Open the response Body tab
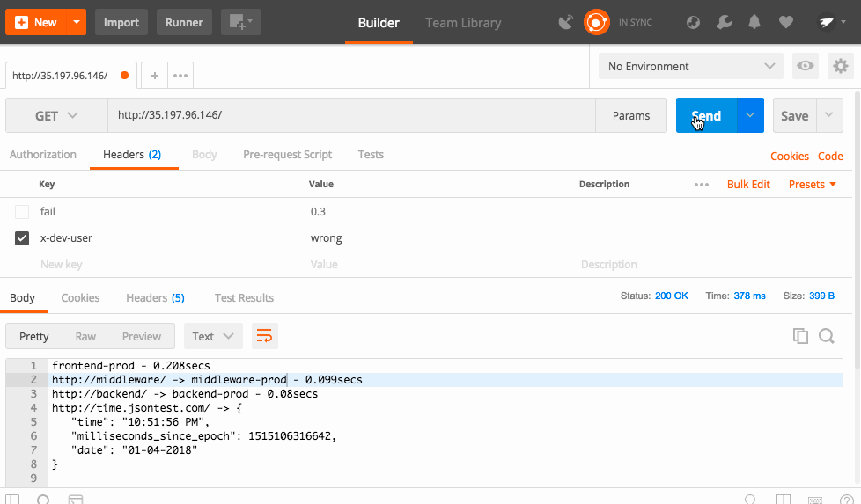 [x=23, y=298]
